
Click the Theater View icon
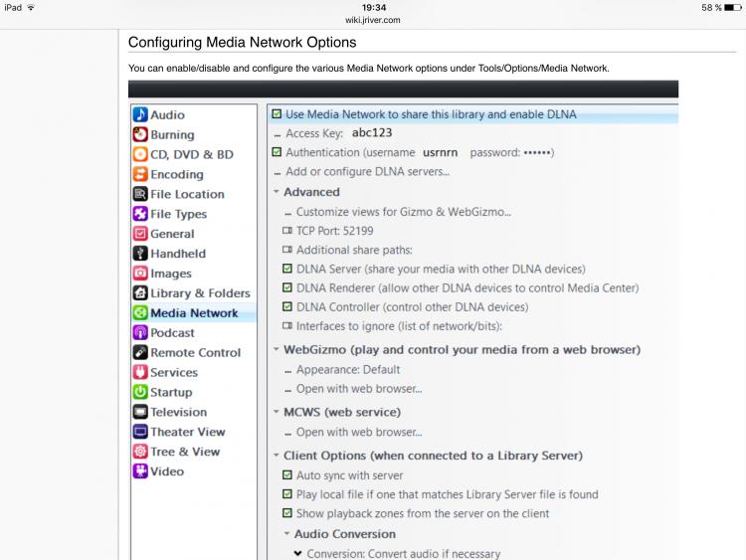point(140,432)
